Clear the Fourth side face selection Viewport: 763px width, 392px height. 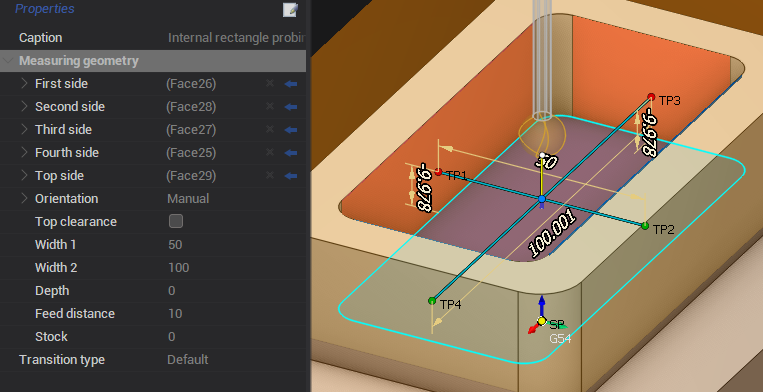point(270,152)
